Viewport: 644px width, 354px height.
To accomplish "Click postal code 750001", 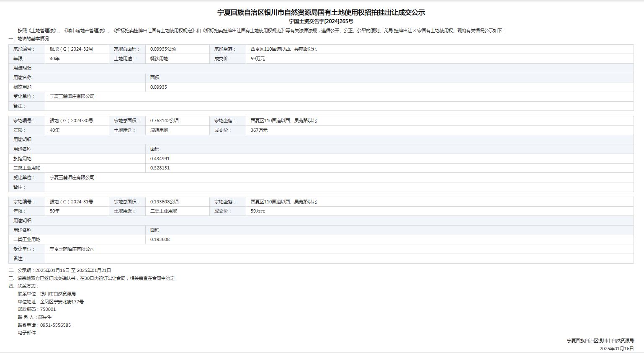I will click(48, 309).
